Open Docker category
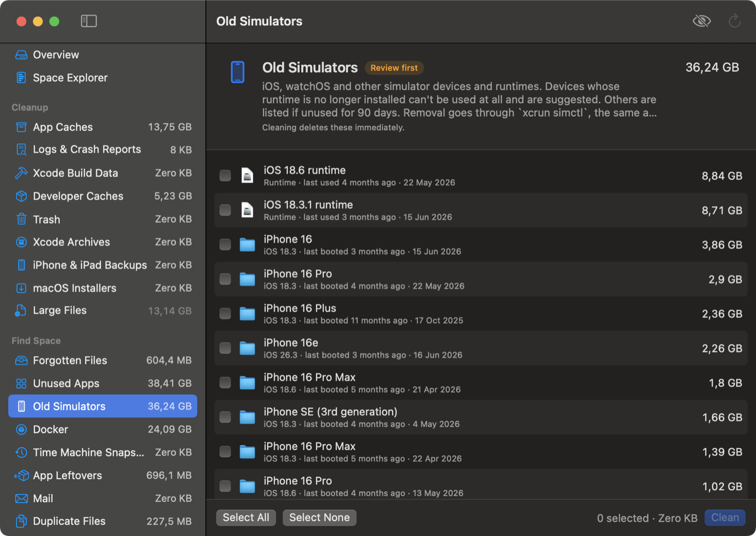The height and width of the screenshot is (536, 756). 103,430
